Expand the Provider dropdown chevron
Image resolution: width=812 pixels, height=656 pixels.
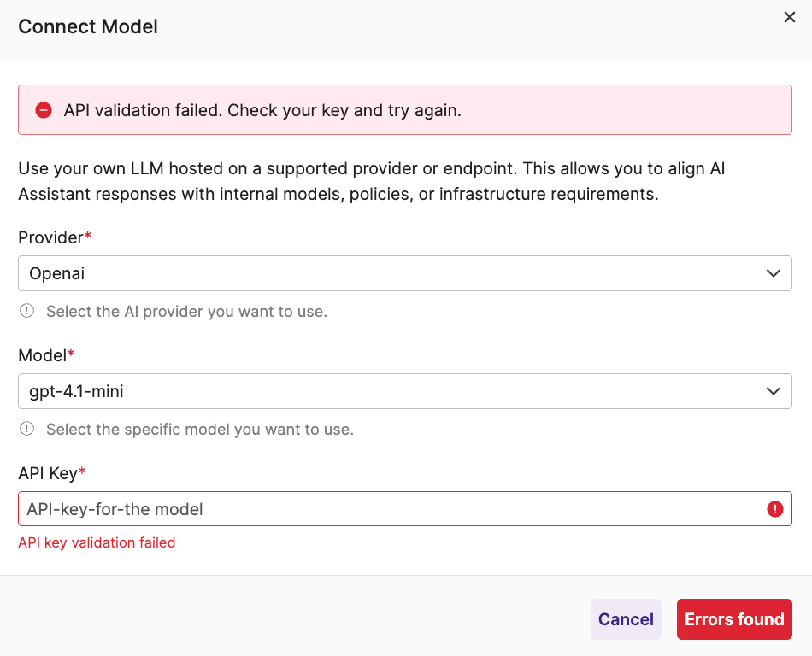[x=773, y=273]
